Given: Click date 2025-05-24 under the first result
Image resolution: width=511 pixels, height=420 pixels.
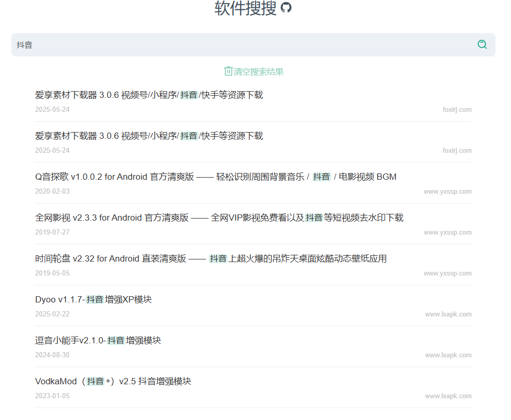Looking at the screenshot, I should click(x=52, y=109).
